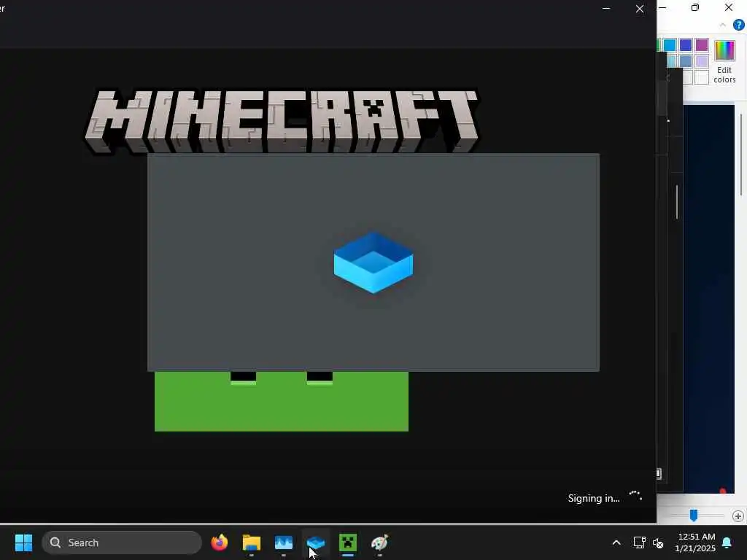Click the Paint vertical scrollbar
The image size is (747, 560).
(x=741, y=155)
